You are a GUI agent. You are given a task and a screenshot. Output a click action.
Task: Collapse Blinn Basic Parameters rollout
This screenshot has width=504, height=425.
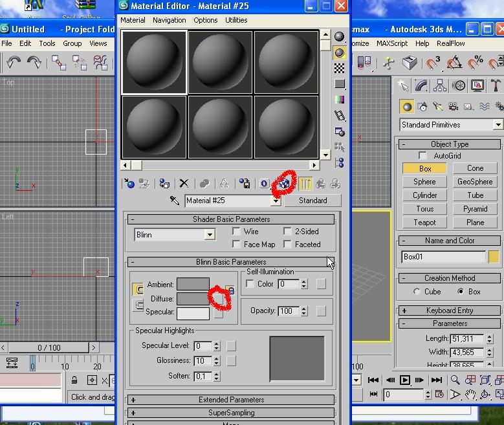(231, 262)
